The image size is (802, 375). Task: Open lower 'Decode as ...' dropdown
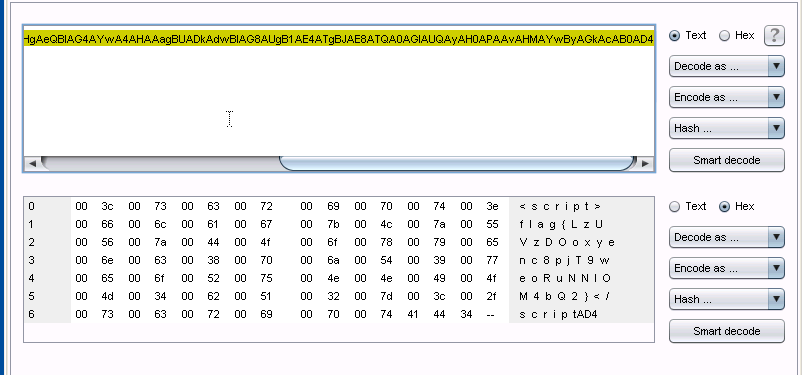(726, 237)
